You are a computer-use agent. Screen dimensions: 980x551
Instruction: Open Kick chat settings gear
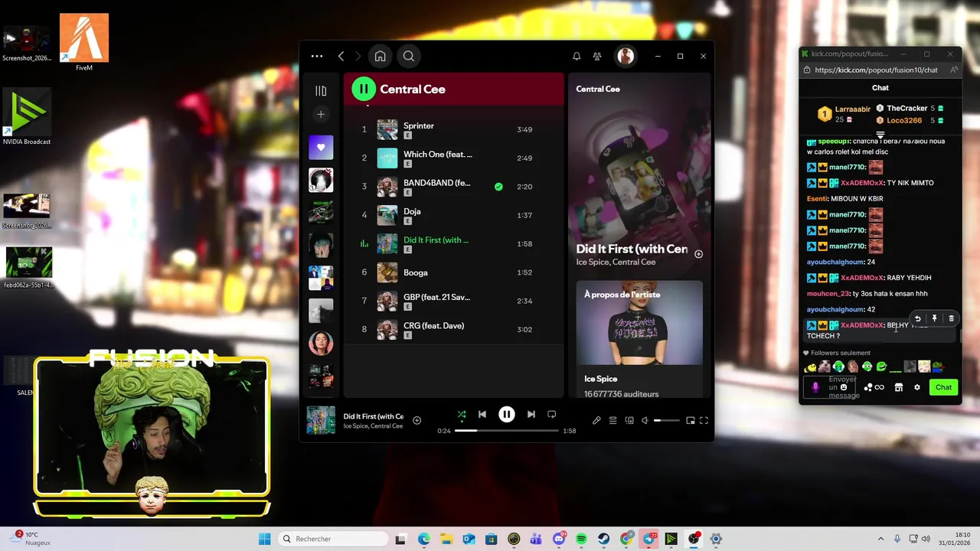coord(917,387)
